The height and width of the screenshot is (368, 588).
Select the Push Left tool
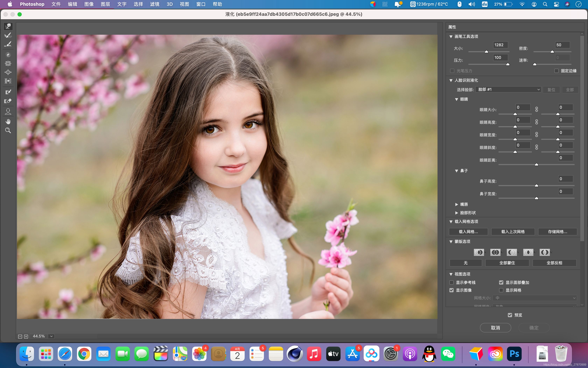(8, 81)
